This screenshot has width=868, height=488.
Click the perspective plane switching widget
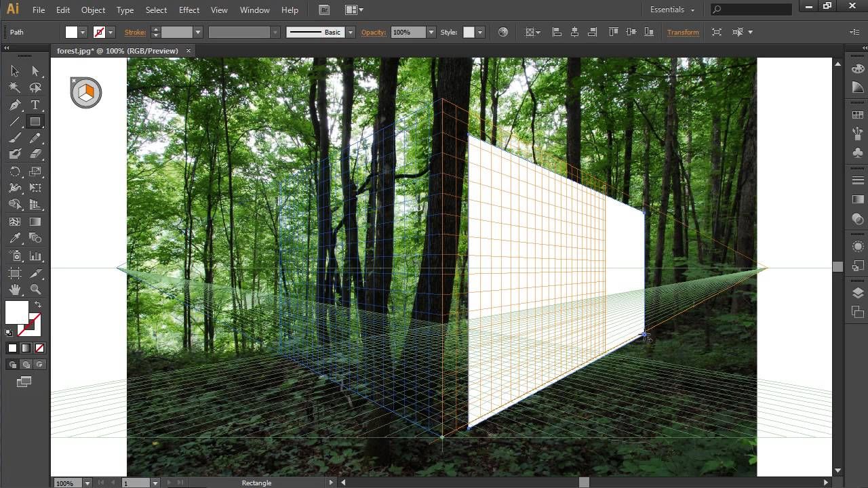pyautogui.click(x=85, y=93)
